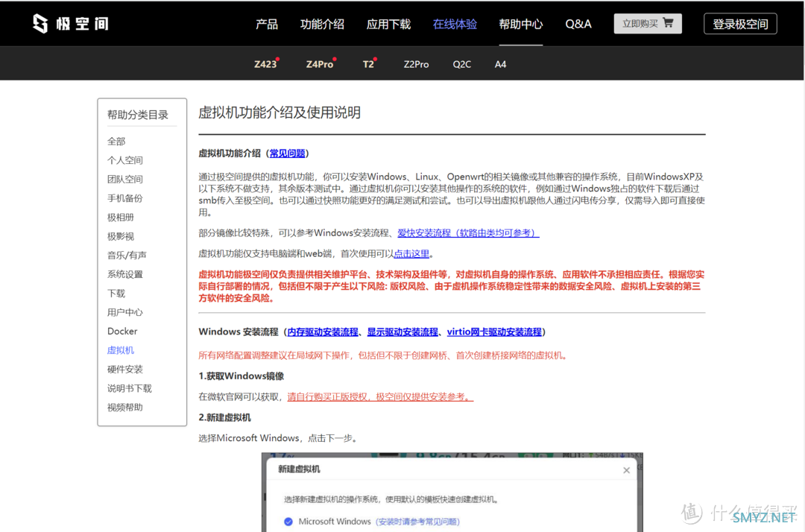Viewport: 805px width, 532px height.
Task: Select the Z423 product tab
Action: pyautogui.click(x=265, y=64)
